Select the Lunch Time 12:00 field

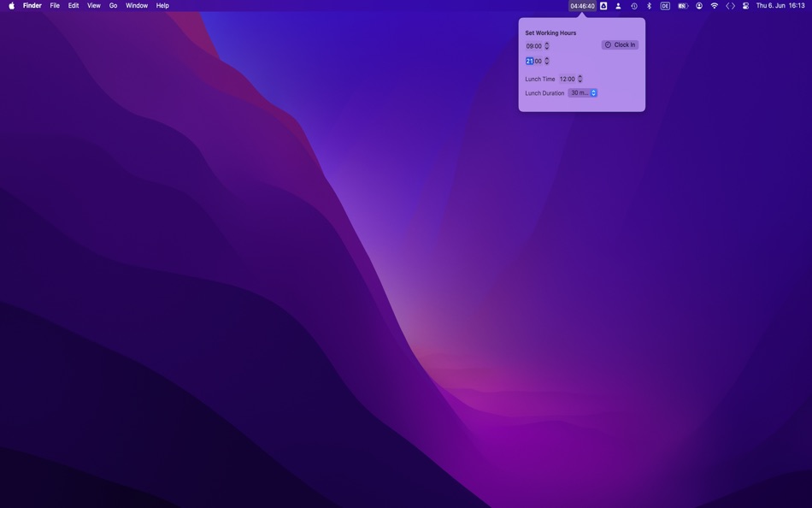click(x=568, y=79)
